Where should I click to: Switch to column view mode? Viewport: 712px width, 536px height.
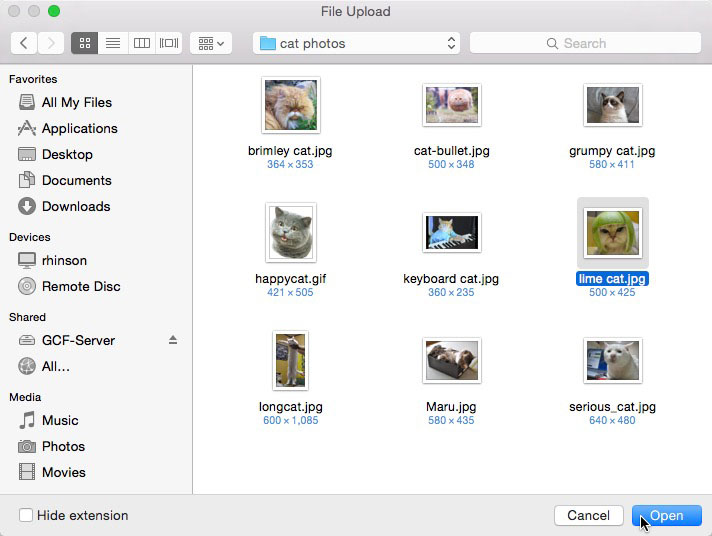(x=141, y=43)
